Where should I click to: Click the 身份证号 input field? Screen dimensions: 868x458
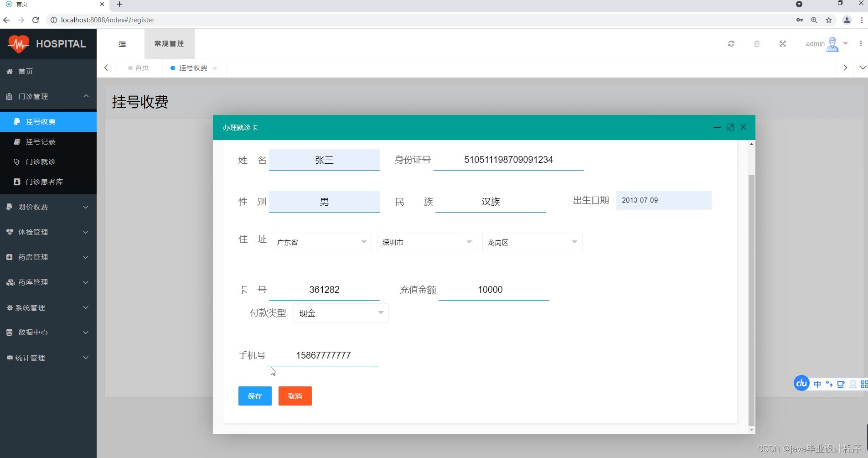[508, 160]
